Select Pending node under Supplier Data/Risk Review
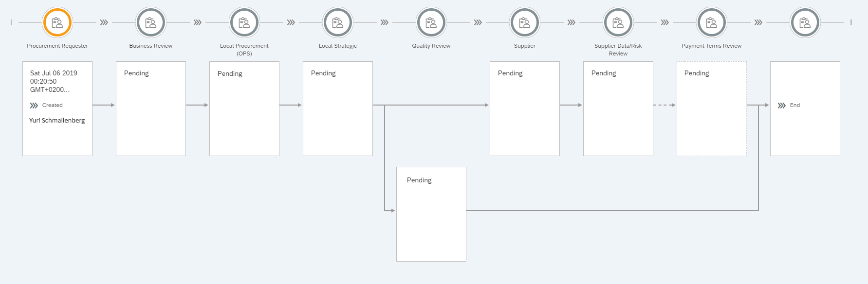This screenshot has height=284, width=868. point(618,108)
